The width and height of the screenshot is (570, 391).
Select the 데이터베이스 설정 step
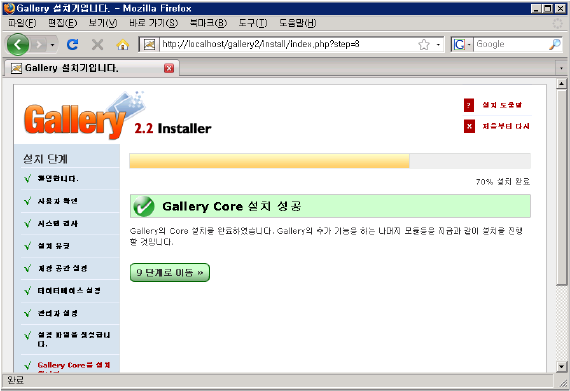point(69,291)
